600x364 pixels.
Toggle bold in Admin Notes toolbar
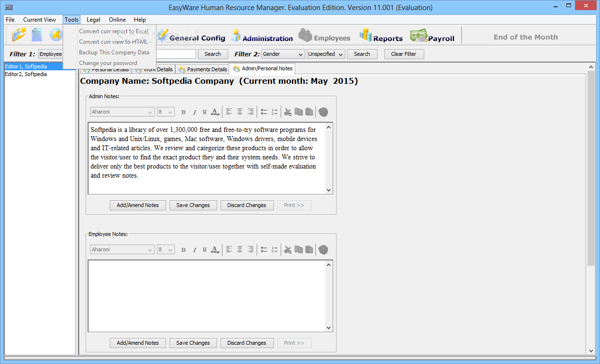pyautogui.click(x=183, y=112)
